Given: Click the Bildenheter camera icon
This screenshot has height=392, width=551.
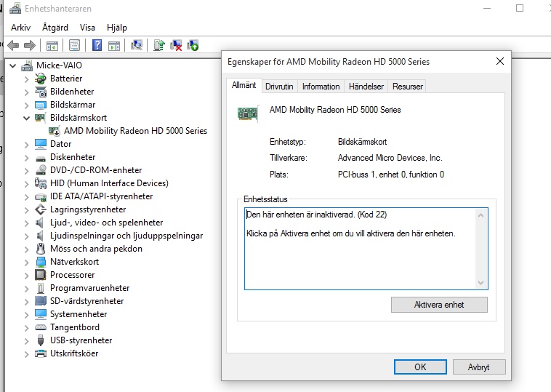Looking at the screenshot, I should coord(41,92).
